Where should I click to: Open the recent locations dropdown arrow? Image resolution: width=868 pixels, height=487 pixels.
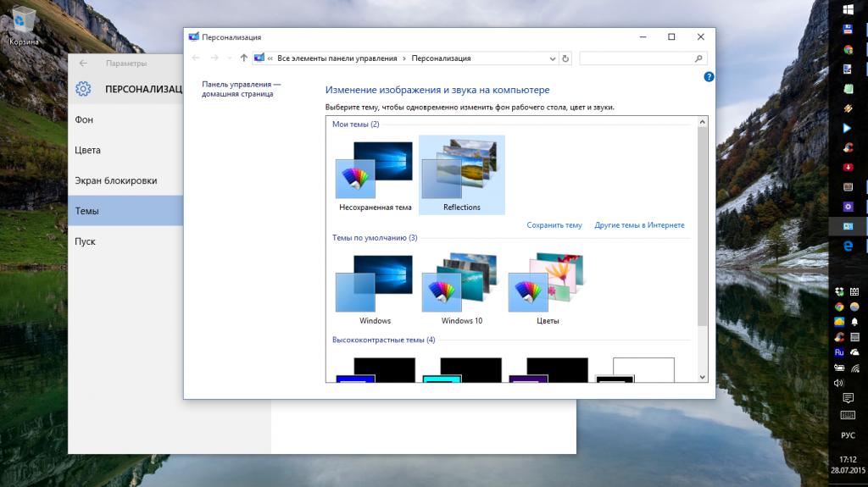point(230,58)
